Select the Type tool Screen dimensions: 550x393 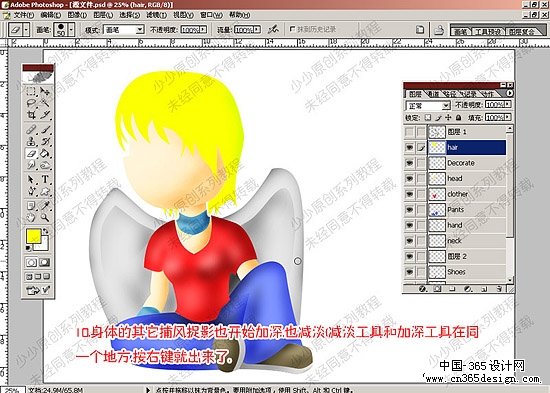pyautogui.click(x=45, y=179)
